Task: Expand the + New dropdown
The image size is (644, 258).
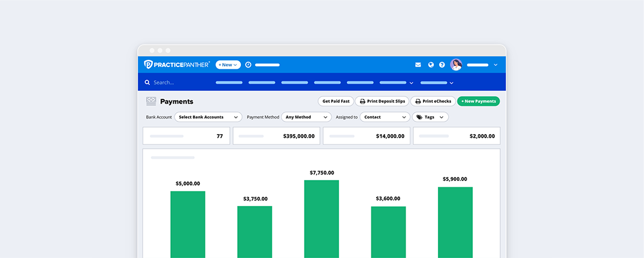Action: pyautogui.click(x=228, y=65)
